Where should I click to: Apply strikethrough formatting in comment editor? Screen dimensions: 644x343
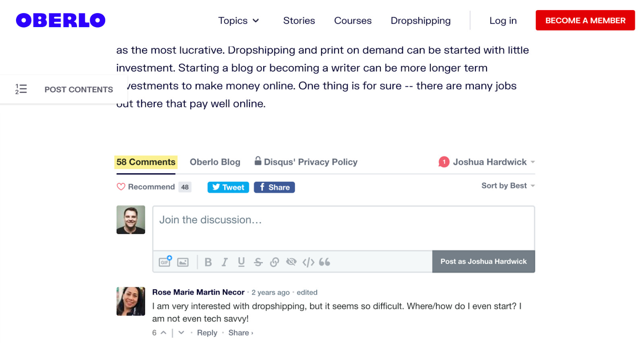(258, 262)
